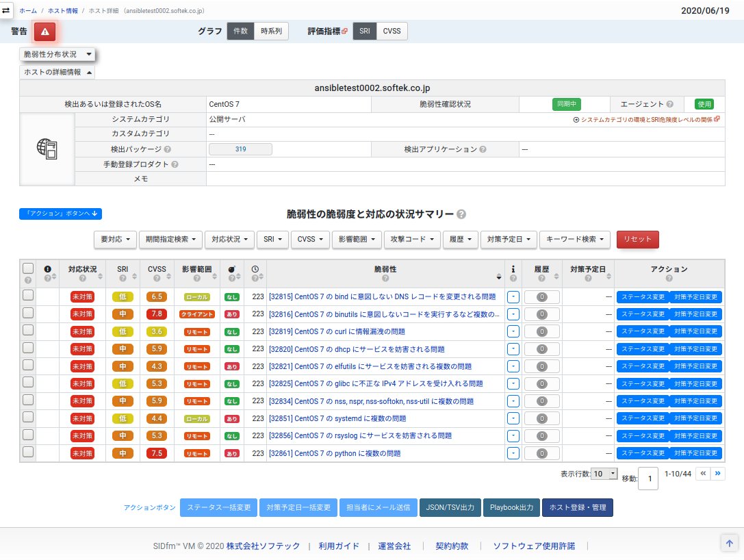Select SRI evaluation metric
Viewport: 744px width, 560px height.
coord(364,31)
